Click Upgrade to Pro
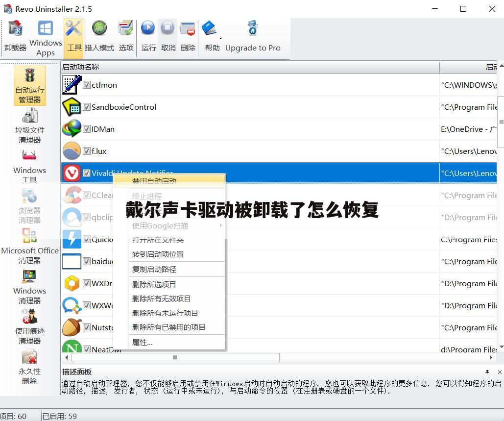The image size is (504, 421). [253, 36]
